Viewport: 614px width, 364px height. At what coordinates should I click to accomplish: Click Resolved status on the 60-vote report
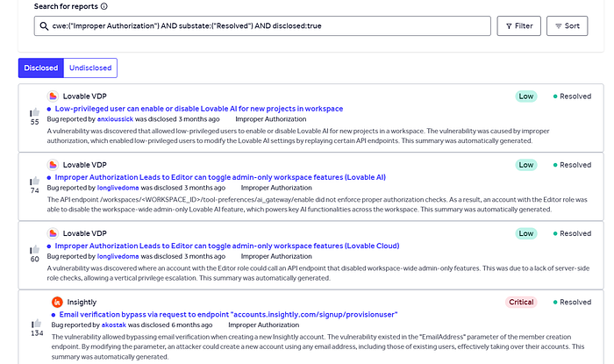point(572,233)
